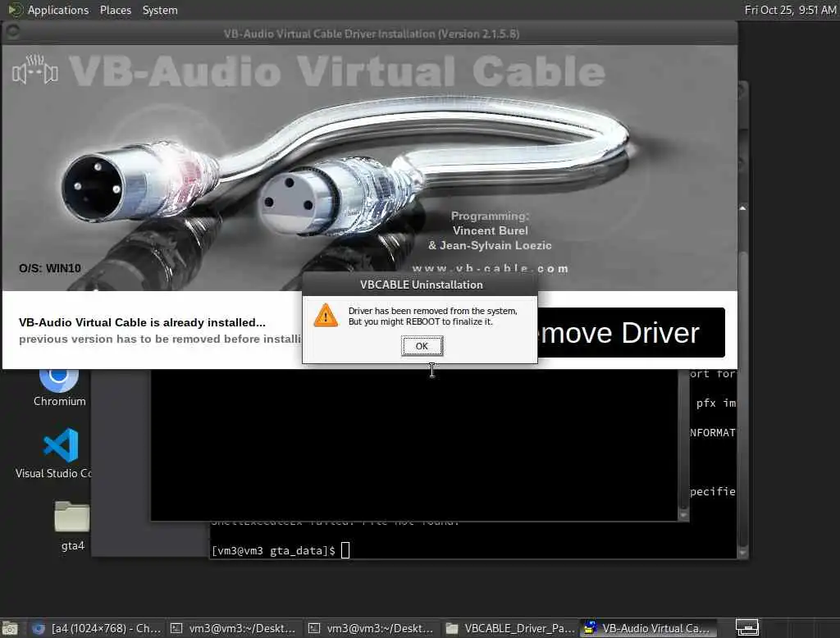Open the System menu
Viewport: 840px width, 638px height.
point(160,10)
